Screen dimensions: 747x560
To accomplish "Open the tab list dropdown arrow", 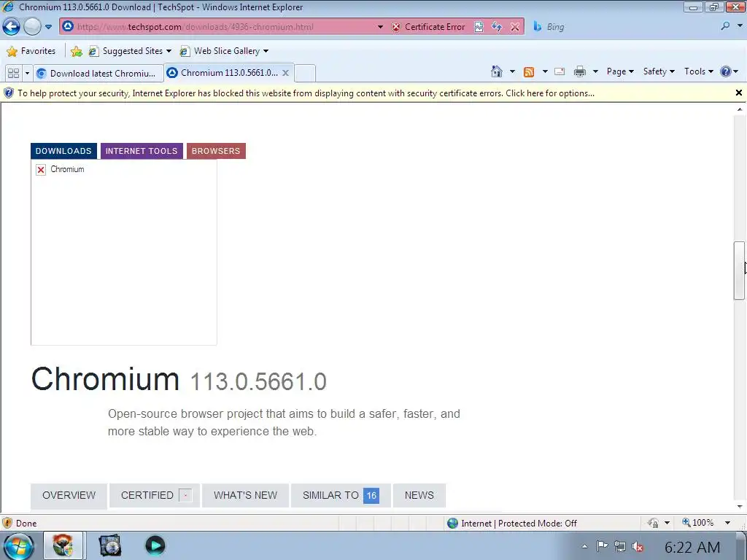I will pyautogui.click(x=27, y=74).
